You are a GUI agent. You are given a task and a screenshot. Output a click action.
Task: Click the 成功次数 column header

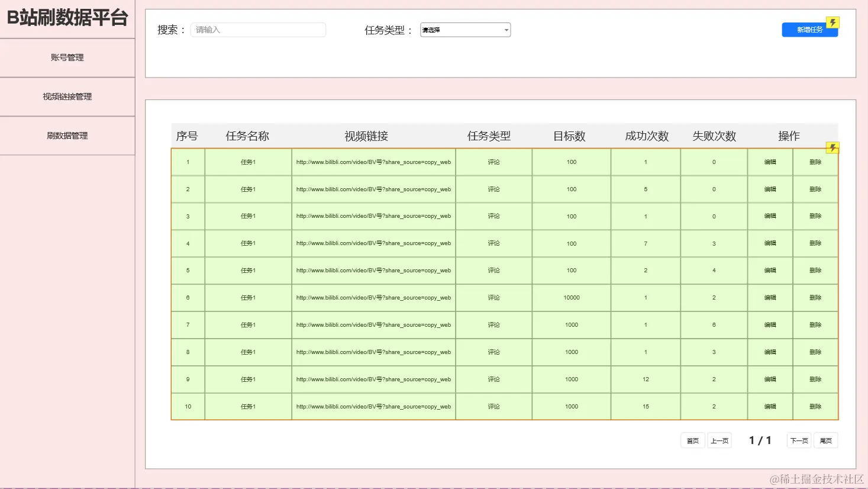(647, 136)
